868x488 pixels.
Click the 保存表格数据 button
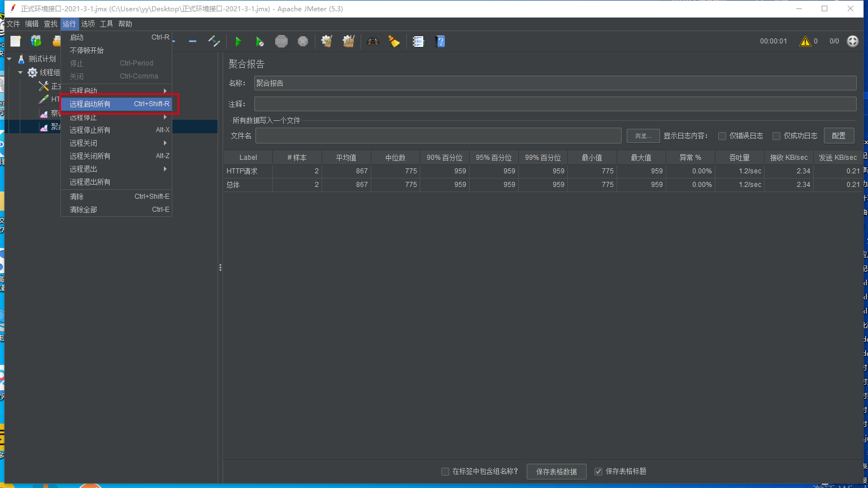[x=557, y=472]
